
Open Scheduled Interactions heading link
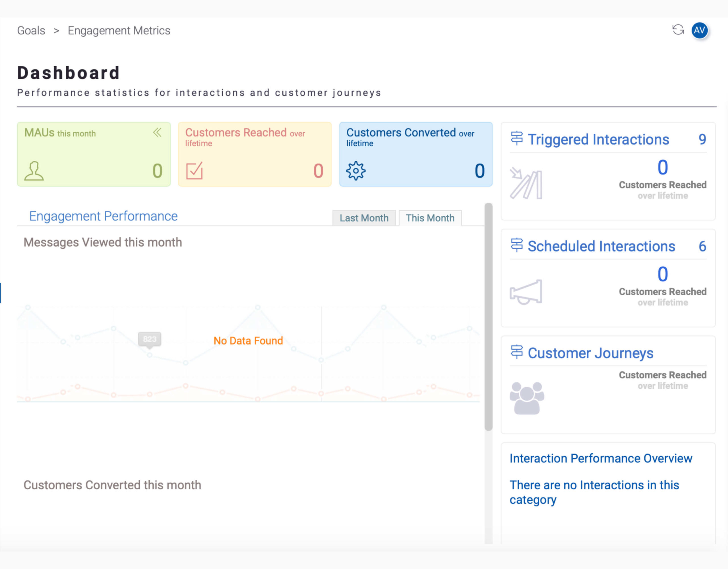(x=601, y=246)
